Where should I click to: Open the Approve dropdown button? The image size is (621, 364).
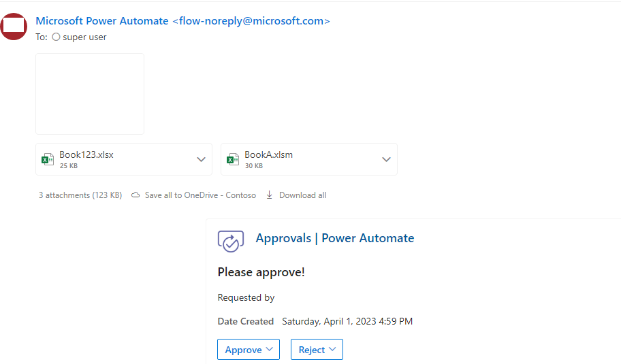tap(249, 349)
